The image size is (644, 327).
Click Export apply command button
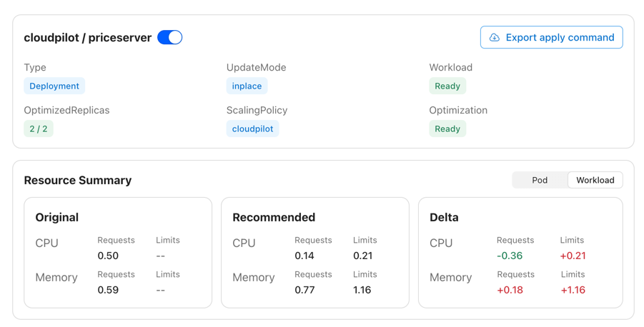tap(551, 37)
